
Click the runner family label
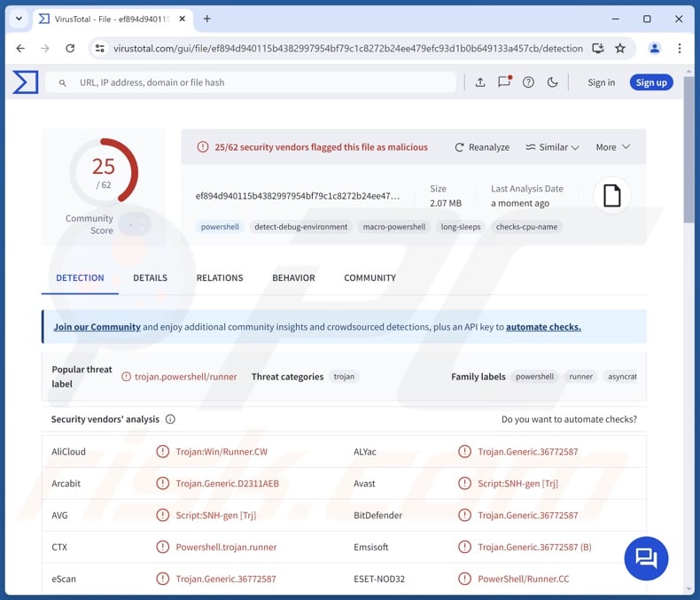(580, 377)
